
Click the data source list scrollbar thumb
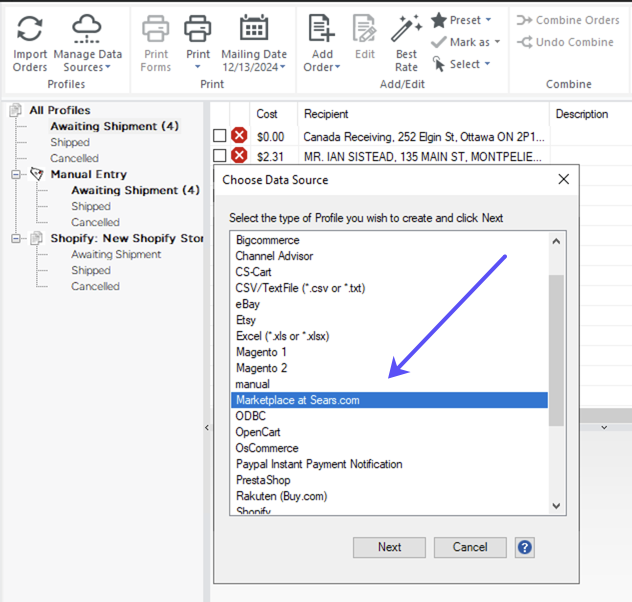(x=556, y=350)
